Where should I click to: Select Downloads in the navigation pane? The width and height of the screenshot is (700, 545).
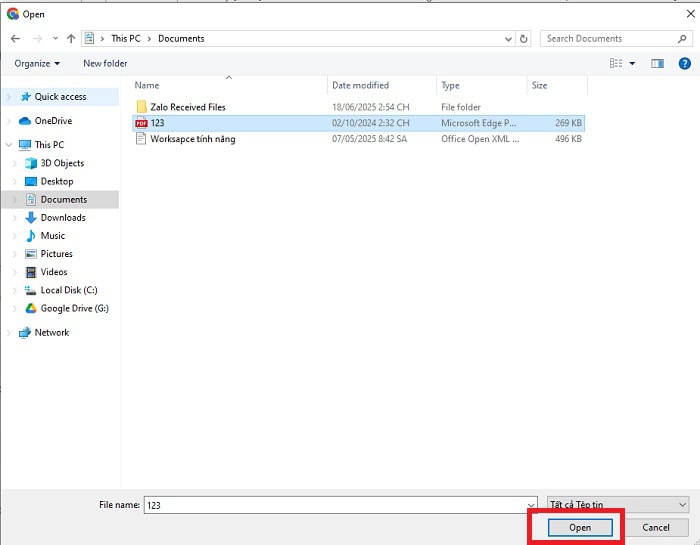point(62,217)
